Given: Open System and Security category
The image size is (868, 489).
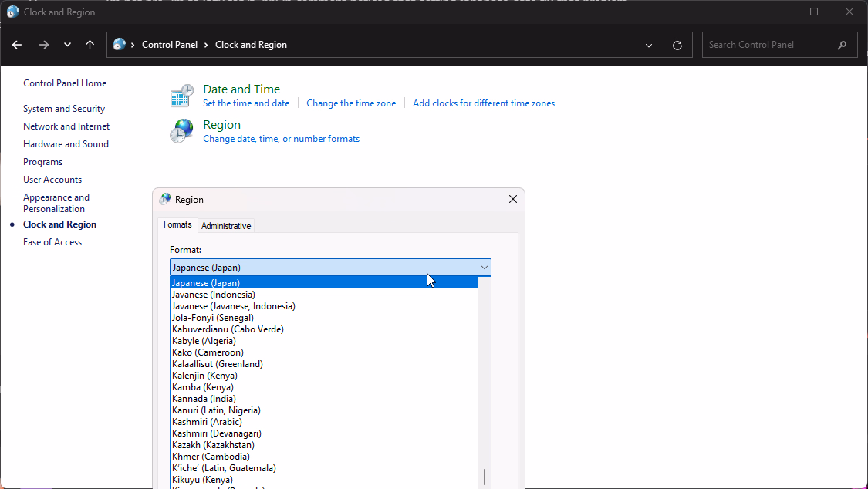Looking at the screenshot, I should [x=64, y=109].
